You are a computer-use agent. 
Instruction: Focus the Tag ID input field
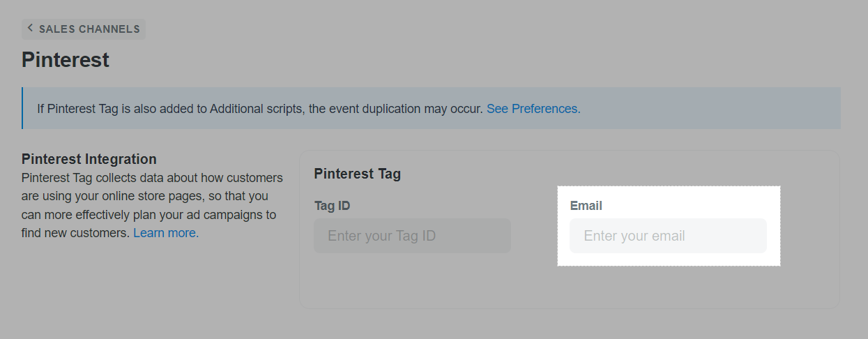[x=412, y=236]
